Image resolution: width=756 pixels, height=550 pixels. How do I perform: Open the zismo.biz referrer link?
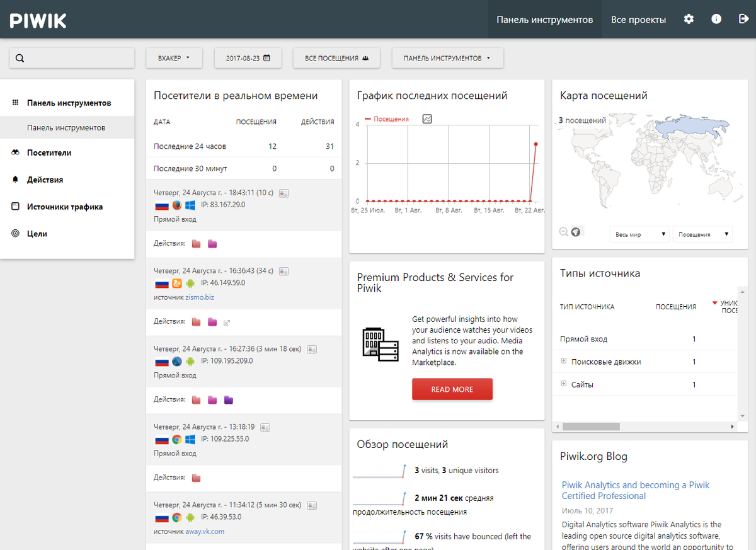tap(199, 297)
